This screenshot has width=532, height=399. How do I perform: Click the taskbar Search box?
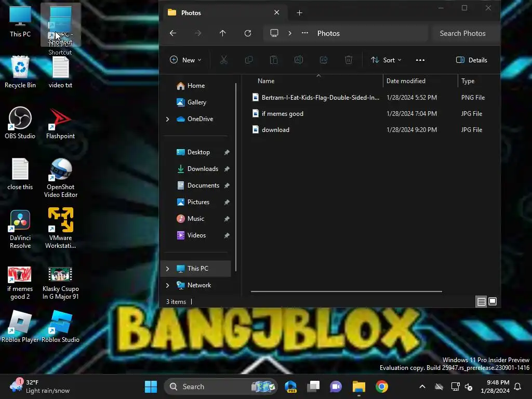220,387
